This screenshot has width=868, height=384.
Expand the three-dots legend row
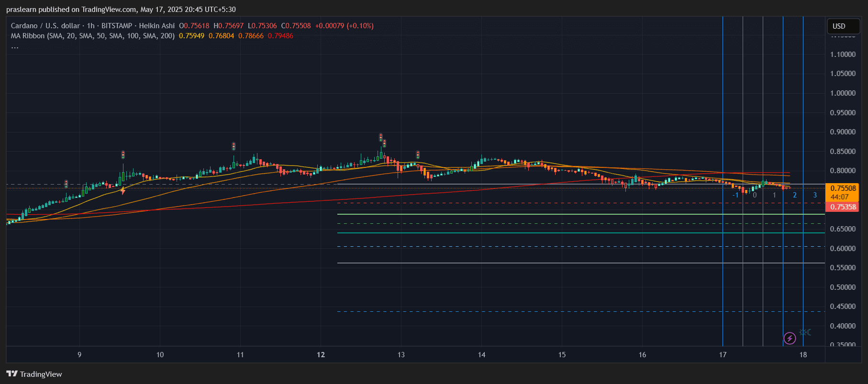tap(15, 46)
